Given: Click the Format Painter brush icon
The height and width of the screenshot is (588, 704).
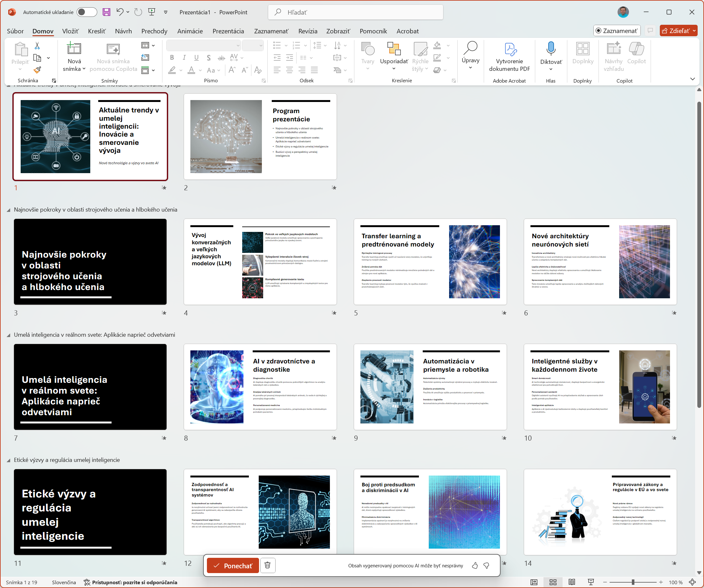Looking at the screenshot, I should tap(37, 70).
